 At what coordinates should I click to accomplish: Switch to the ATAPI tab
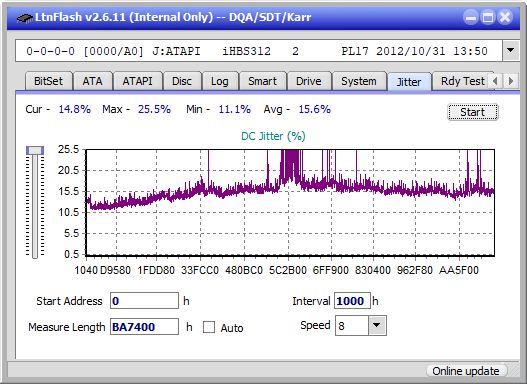tap(137, 81)
